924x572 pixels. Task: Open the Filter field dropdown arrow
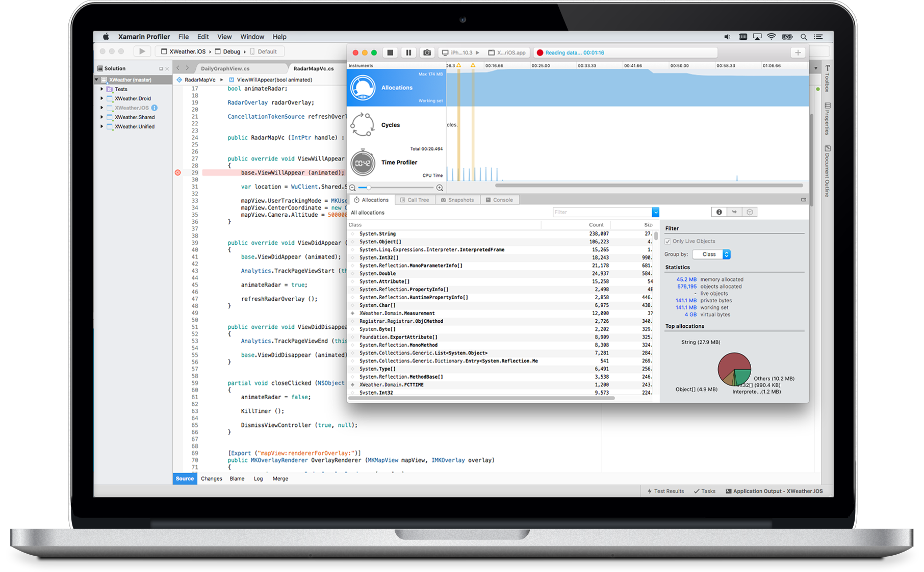pos(655,212)
